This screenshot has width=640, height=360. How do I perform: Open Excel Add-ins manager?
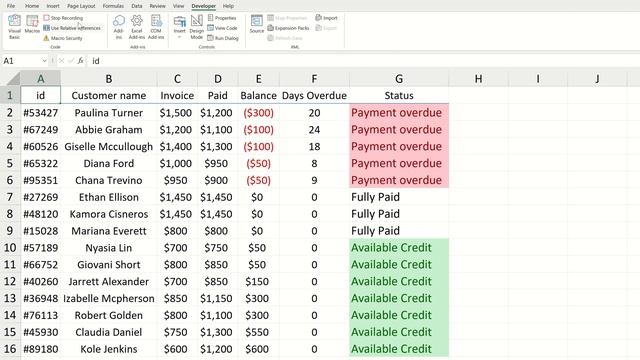[x=137, y=27]
